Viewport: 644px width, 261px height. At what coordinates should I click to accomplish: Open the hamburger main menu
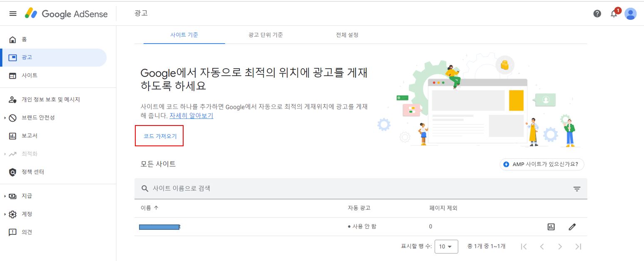click(x=13, y=14)
